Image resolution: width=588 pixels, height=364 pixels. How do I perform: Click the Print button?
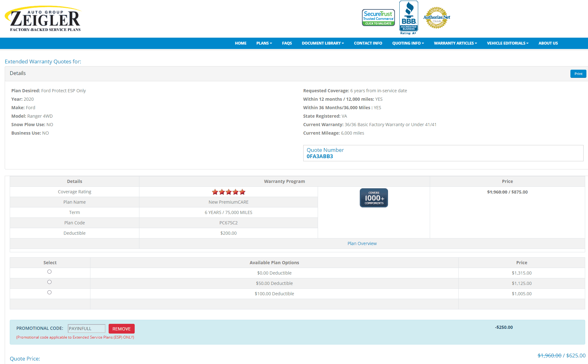point(578,74)
